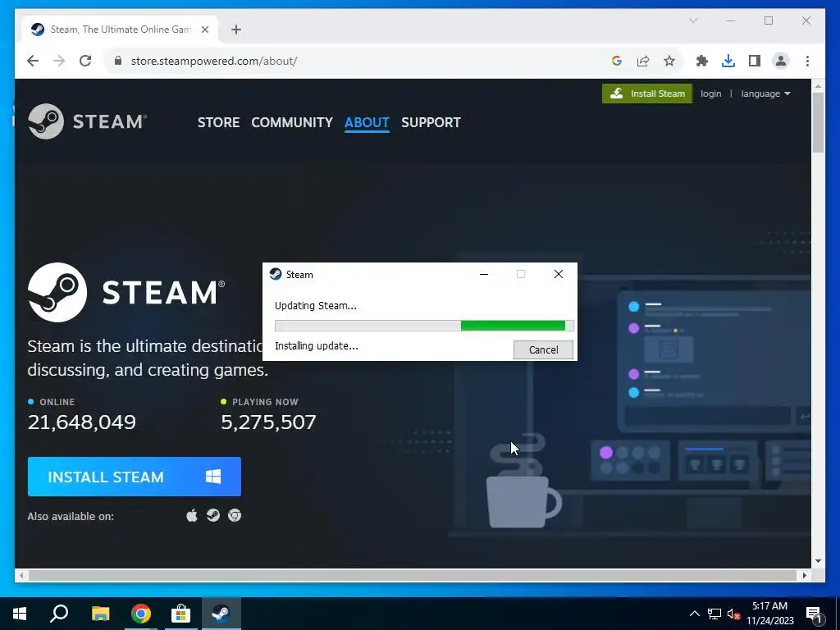Image resolution: width=840 pixels, height=630 pixels.
Task: Expand the language dropdown
Action: [765, 94]
